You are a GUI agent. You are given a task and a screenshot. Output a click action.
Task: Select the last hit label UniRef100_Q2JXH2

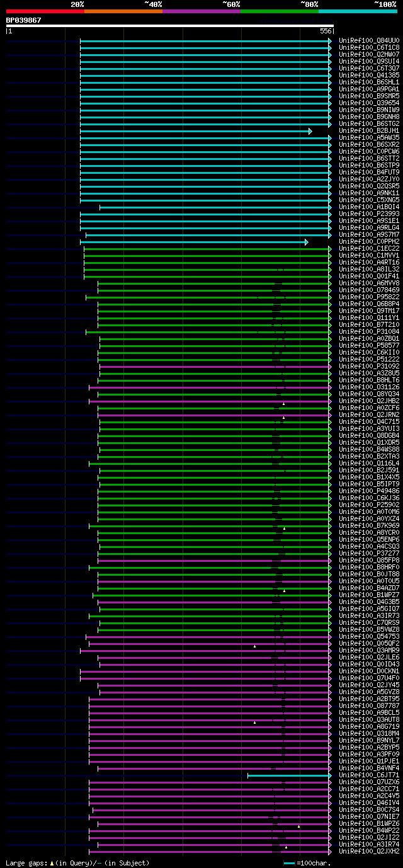coord(369,851)
